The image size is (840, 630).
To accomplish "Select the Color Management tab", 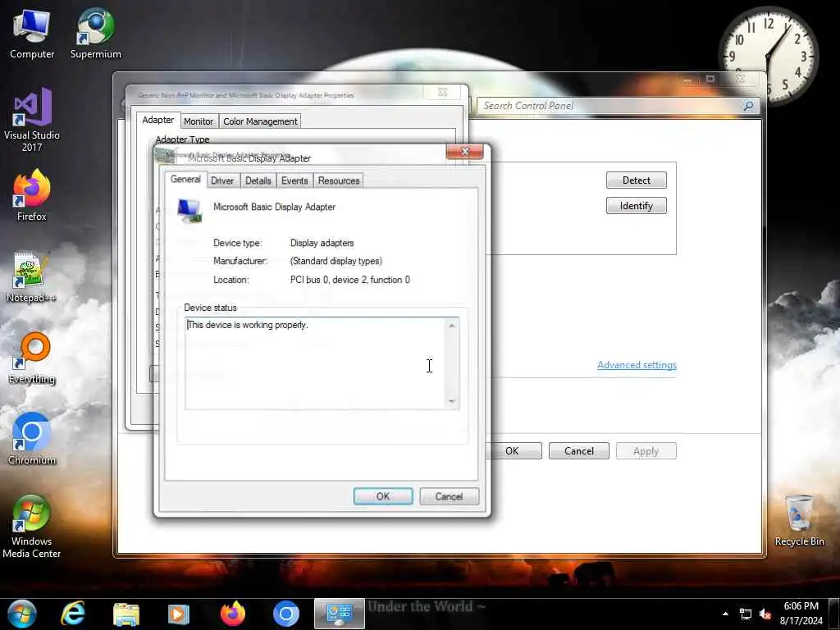I will pyautogui.click(x=260, y=121).
